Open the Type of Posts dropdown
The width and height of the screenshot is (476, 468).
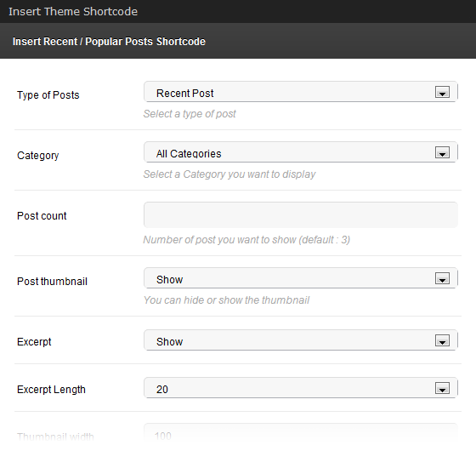click(x=301, y=92)
